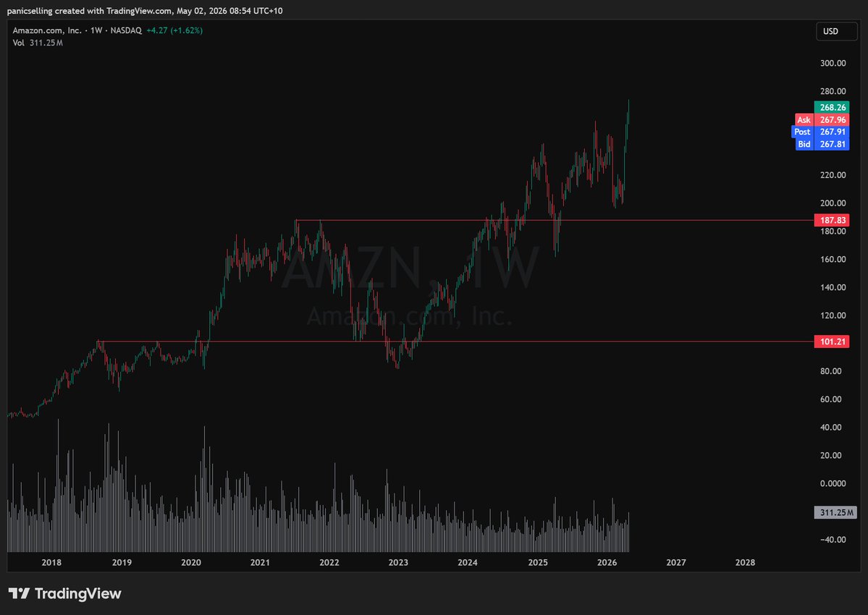
Task: Click the Vol 311.25 M indicator legend
Action: click(x=38, y=43)
